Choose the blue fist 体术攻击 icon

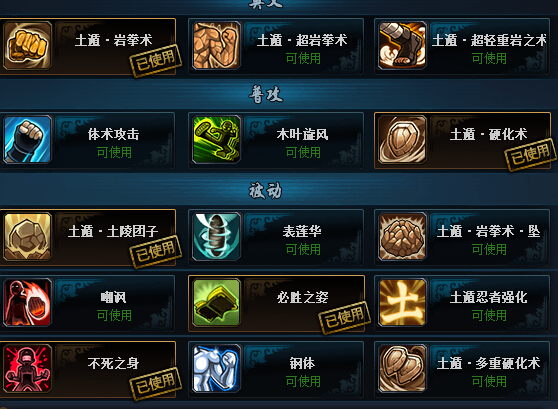pyautogui.click(x=27, y=139)
